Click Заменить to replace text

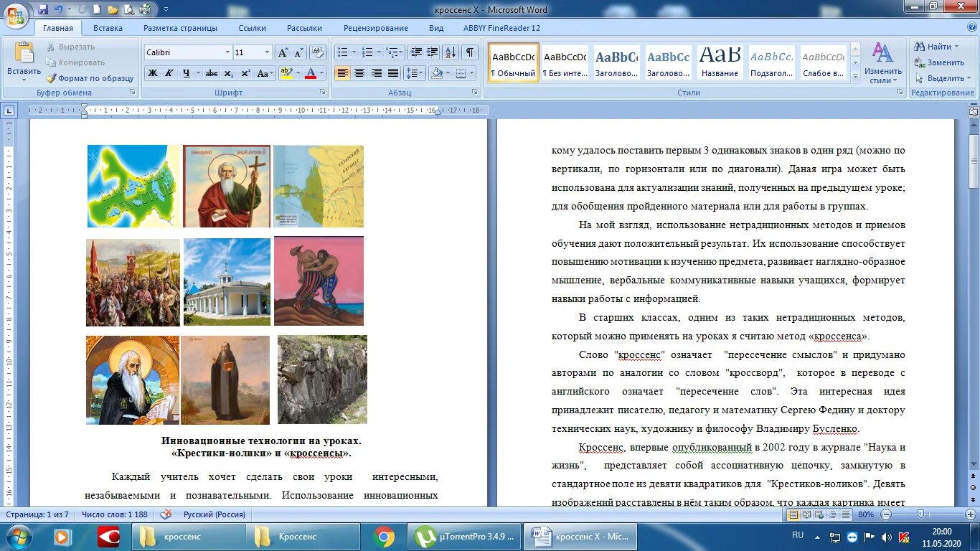940,62
